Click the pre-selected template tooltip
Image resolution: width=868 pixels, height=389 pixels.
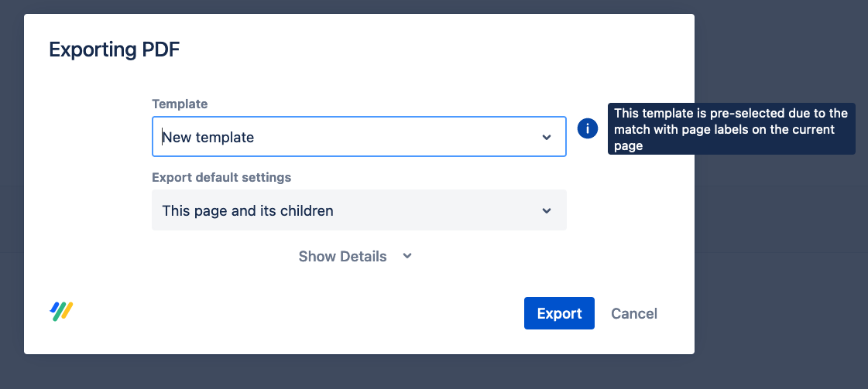[731, 129]
